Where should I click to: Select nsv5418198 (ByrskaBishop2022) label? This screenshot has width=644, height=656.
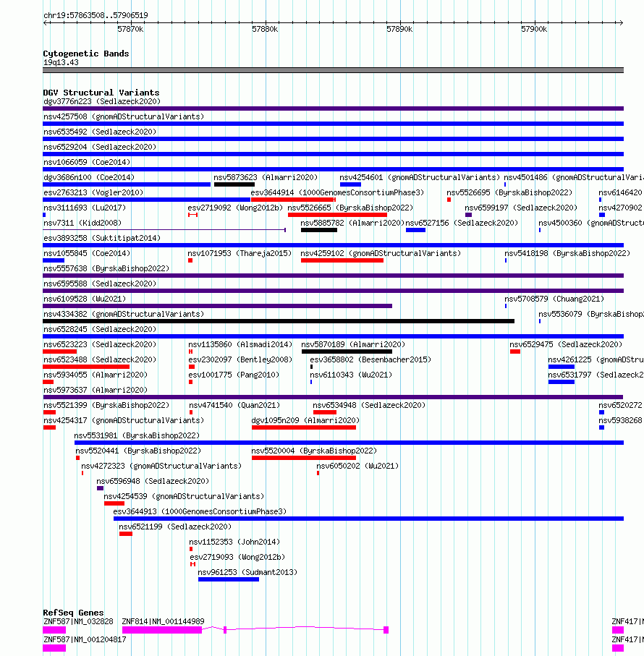click(x=567, y=254)
